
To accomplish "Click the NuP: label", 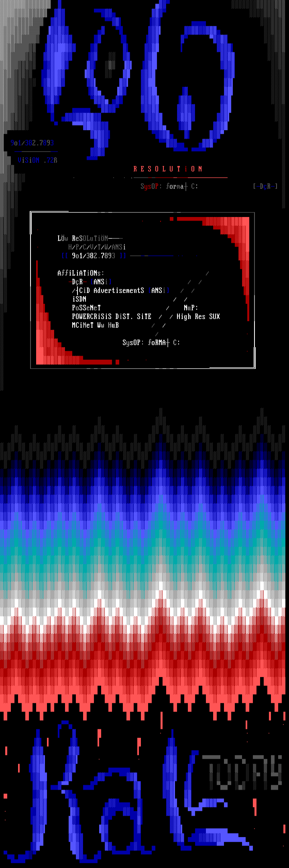I will (x=191, y=308).
